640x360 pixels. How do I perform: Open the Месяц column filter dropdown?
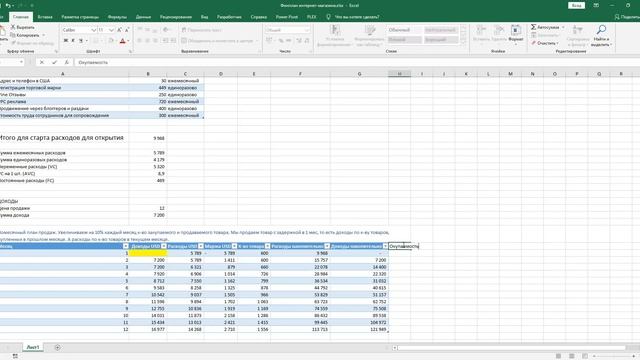(x=126, y=246)
